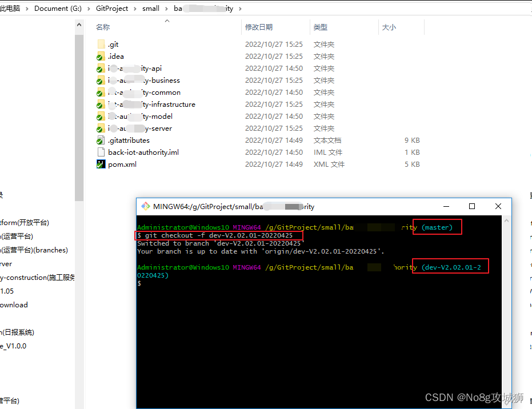Expand the chevron after the last breadcrumb folder

(240, 9)
